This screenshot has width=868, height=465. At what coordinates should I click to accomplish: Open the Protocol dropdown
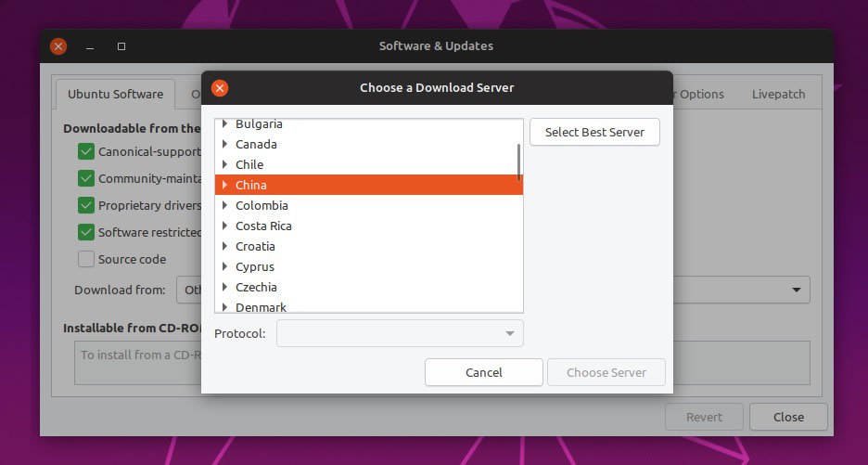click(400, 333)
